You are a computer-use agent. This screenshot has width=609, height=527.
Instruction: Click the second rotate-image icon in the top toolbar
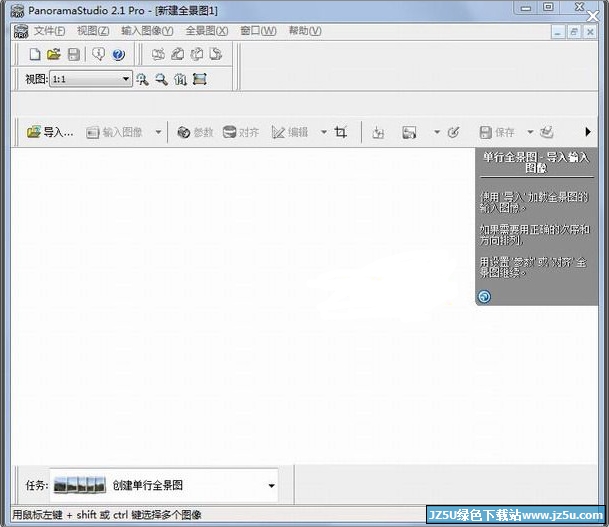[177, 54]
